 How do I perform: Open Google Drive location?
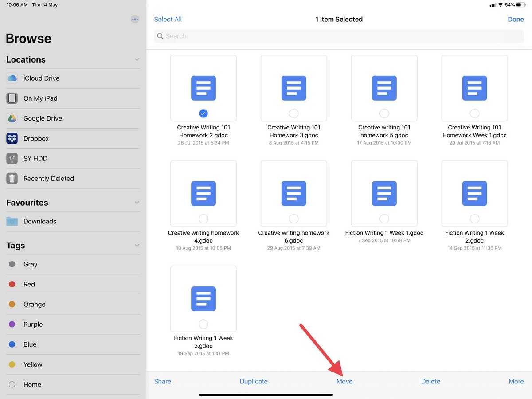(x=73, y=118)
